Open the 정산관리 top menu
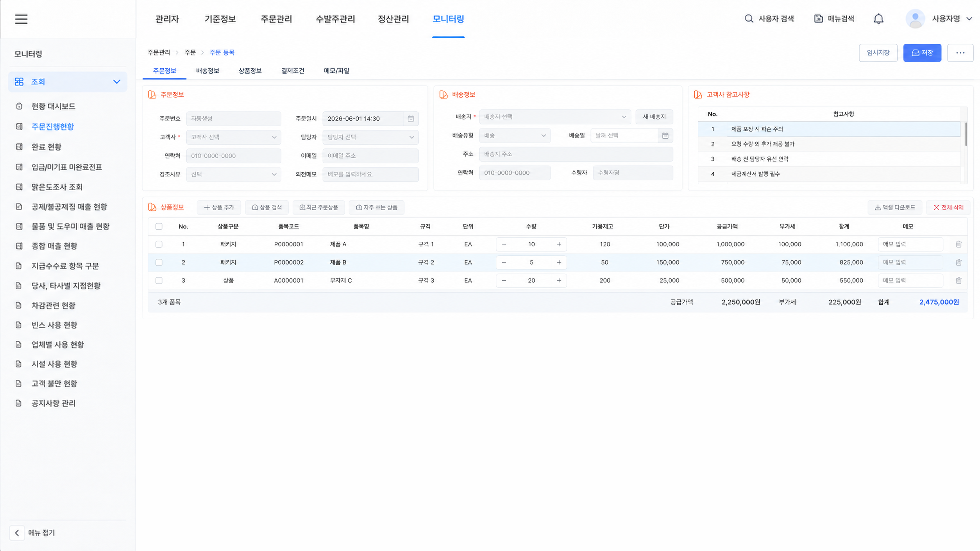This screenshot has height=551, width=980. [x=393, y=19]
